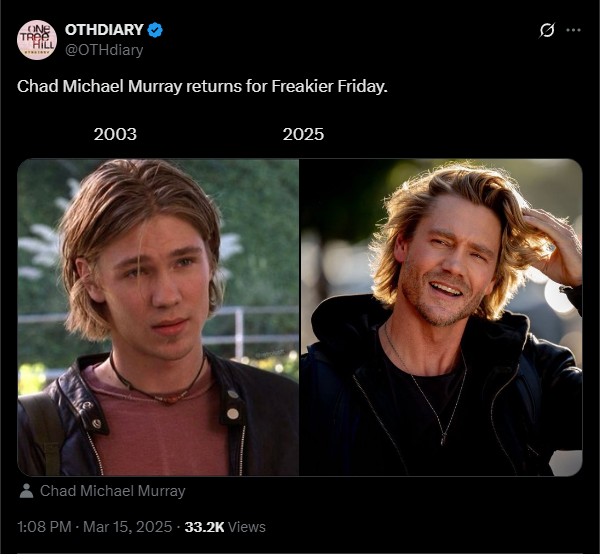Select the 2003 year label
Viewport: 600px width, 554px height.
coord(115,134)
